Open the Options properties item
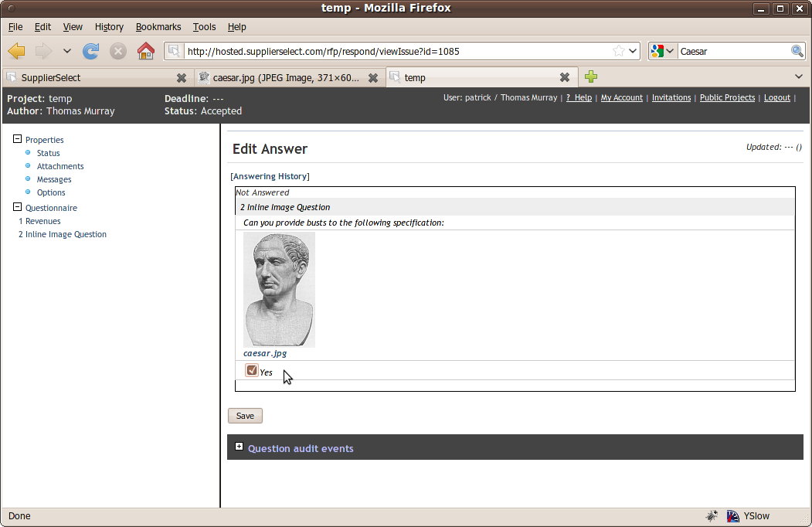812x527 pixels. (51, 192)
